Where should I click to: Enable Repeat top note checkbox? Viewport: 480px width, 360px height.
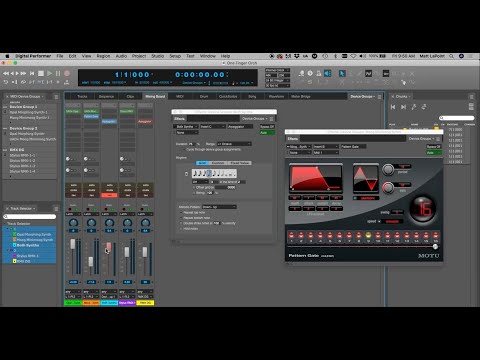click(182, 212)
